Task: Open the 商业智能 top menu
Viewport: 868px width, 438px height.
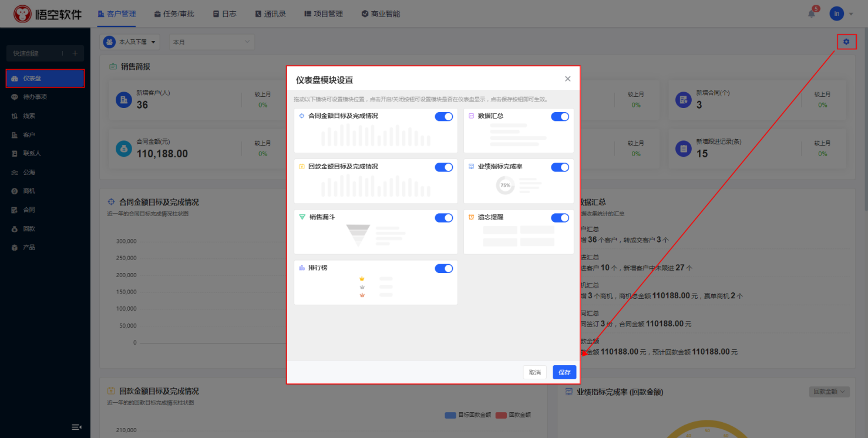Action: pos(381,14)
